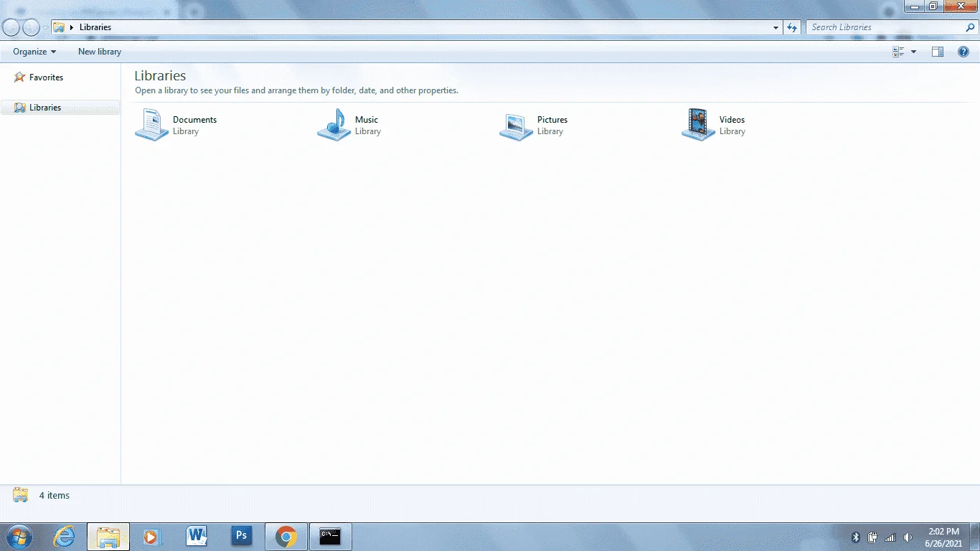Select the Favorites star in navigation pane
Image resolution: width=980 pixels, height=551 pixels.
19,77
